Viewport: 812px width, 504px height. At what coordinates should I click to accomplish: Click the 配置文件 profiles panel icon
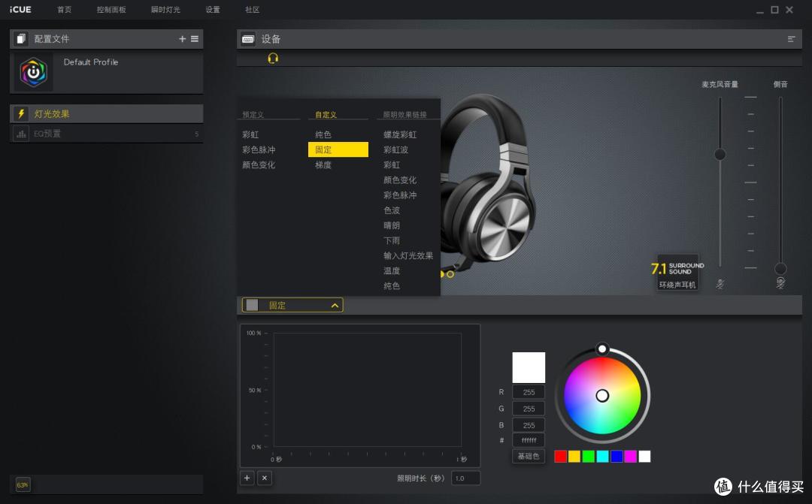pyautogui.click(x=21, y=39)
